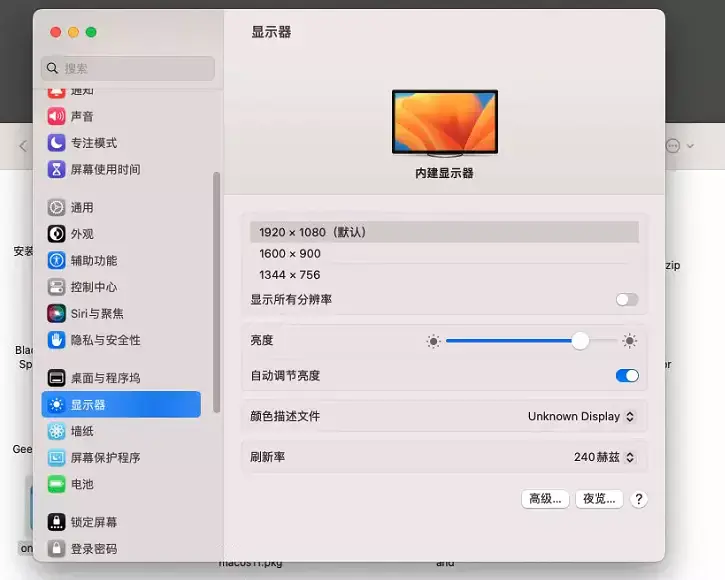Open the 辅助功能 accessibility icon
The image size is (725, 580).
56,260
